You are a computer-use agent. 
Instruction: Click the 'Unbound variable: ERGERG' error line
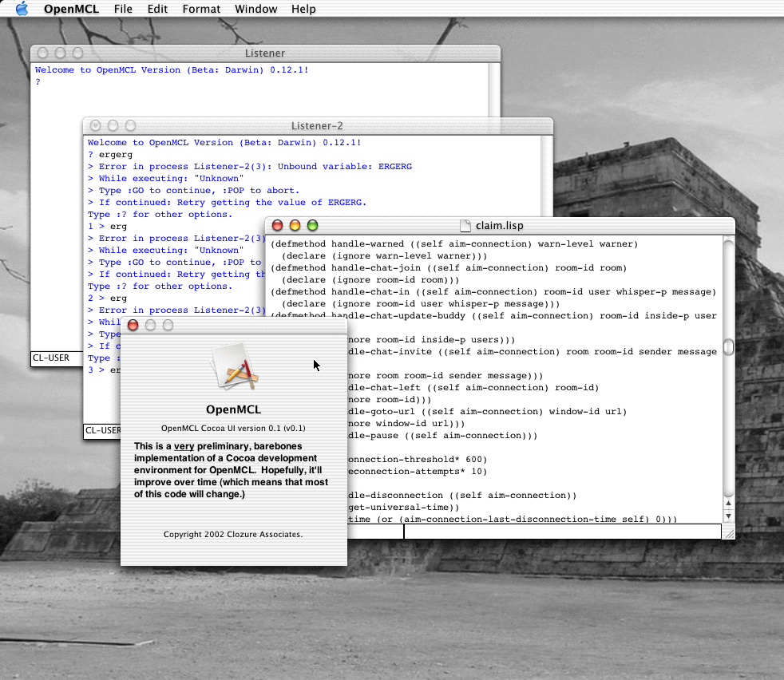coord(250,167)
